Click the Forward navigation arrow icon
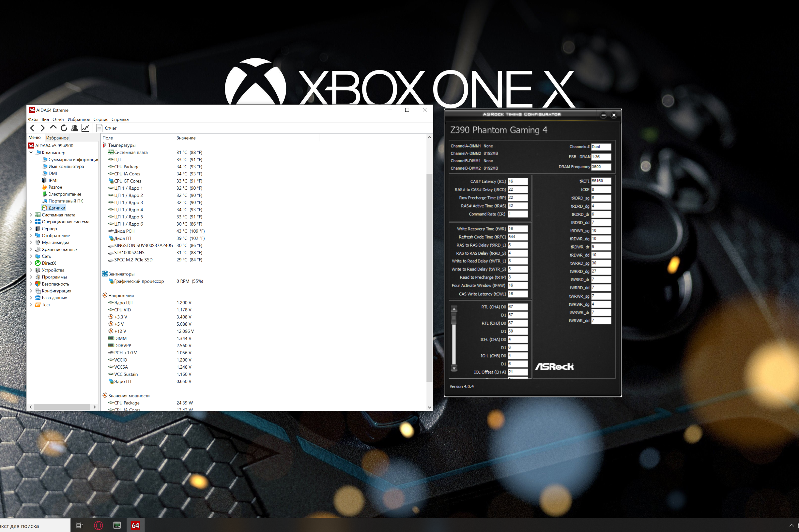 pyautogui.click(x=43, y=128)
